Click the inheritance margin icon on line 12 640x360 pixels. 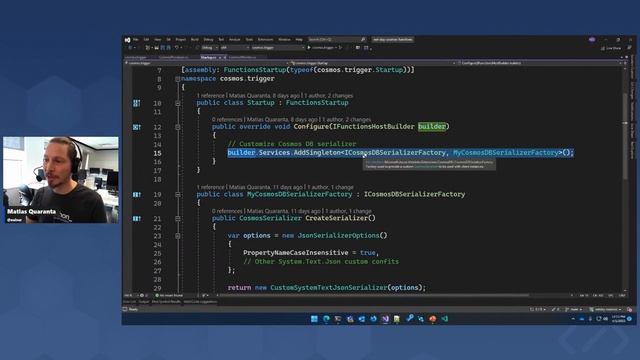[x=137, y=127]
